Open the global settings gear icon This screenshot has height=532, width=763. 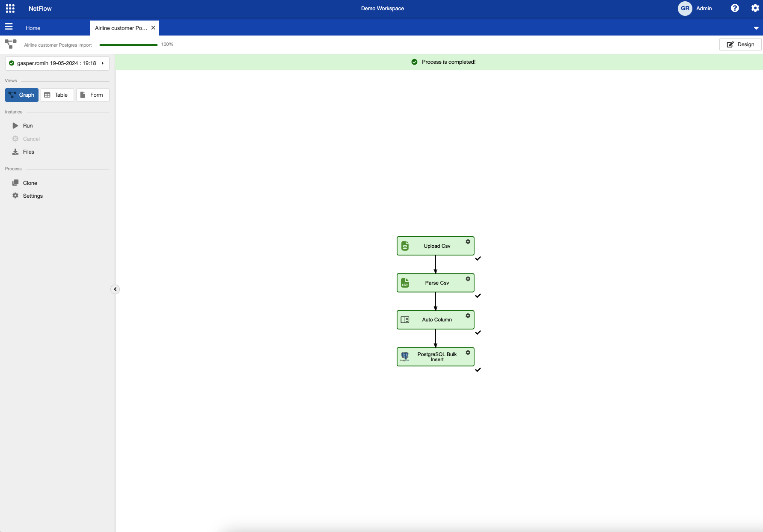click(755, 8)
